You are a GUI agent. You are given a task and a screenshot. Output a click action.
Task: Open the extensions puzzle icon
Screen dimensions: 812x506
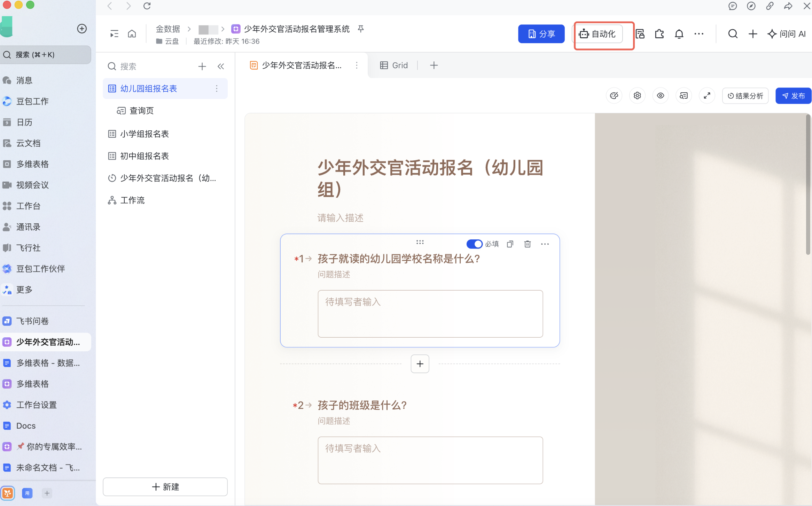[x=659, y=34]
